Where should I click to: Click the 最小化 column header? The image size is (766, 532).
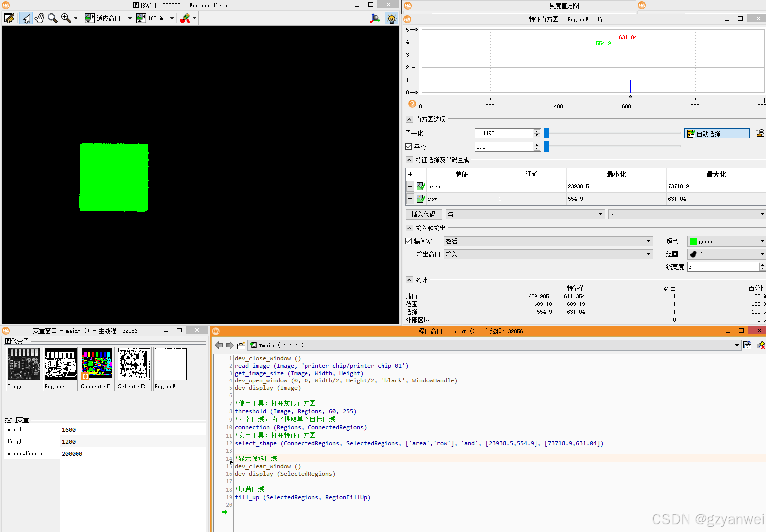click(x=616, y=174)
